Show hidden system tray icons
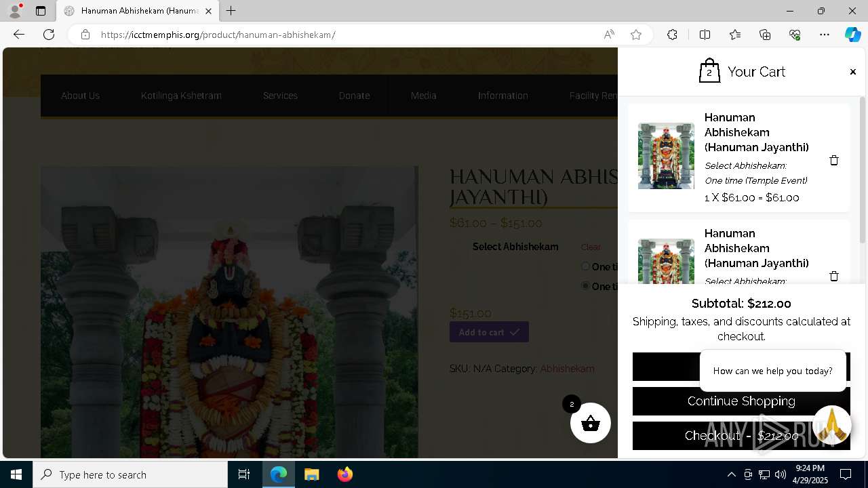The width and height of the screenshot is (868, 488). pos(731,474)
